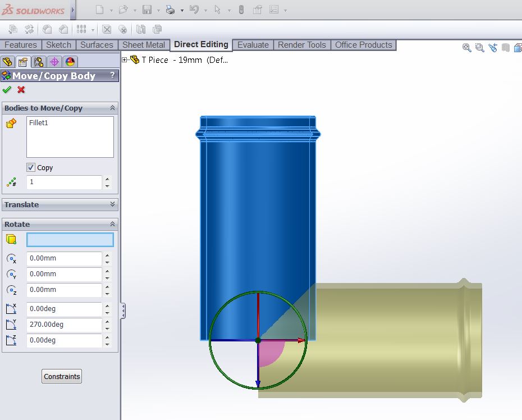Click the Print toolbar icon
Viewport: 522px width, 420px height.
pos(171,10)
